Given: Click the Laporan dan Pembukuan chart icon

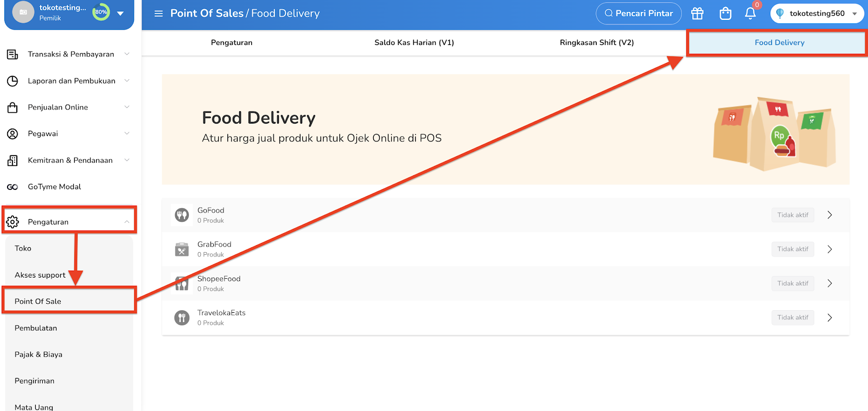Looking at the screenshot, I should click(12, 81).
